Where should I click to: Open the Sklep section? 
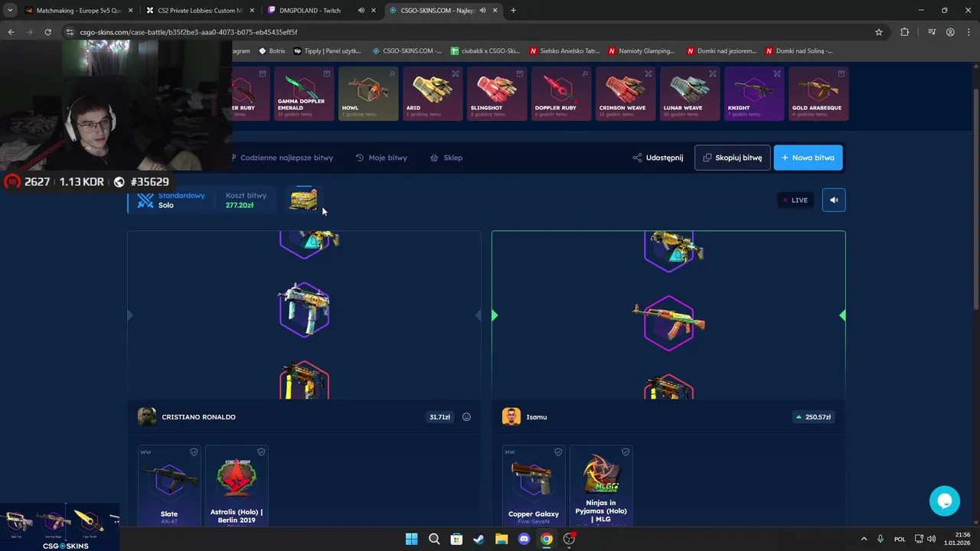point(446,158)
